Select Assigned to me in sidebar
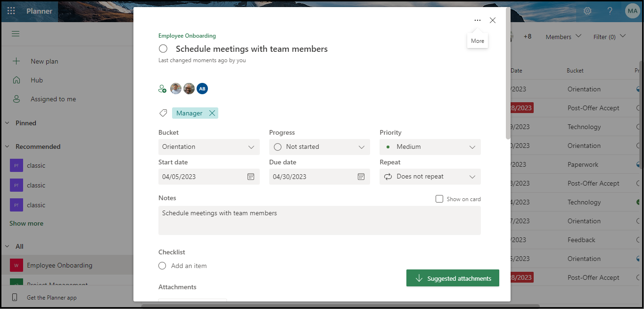 [x=53, y=99]
